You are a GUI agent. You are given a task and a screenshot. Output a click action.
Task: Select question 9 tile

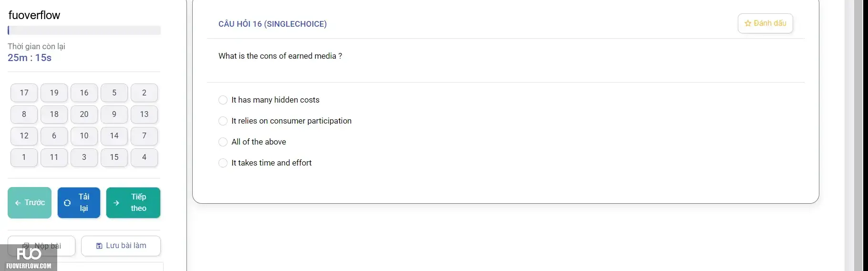[114, 114]
